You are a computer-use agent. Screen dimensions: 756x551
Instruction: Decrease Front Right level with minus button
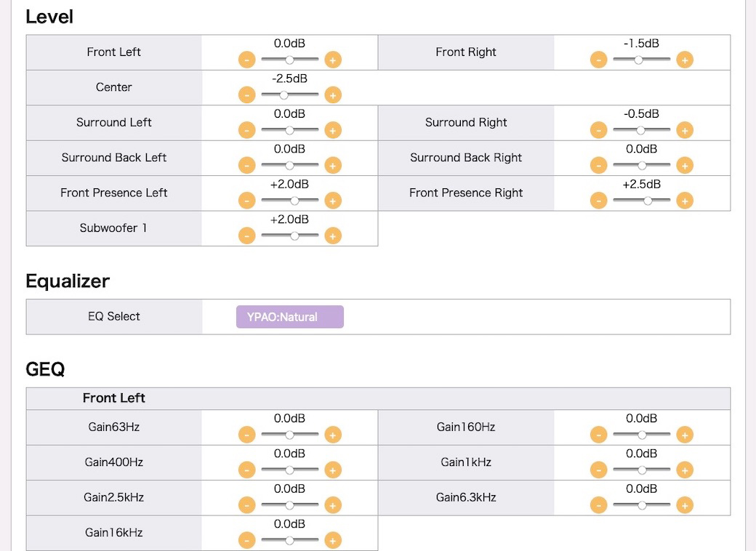(x=598, y=60)
